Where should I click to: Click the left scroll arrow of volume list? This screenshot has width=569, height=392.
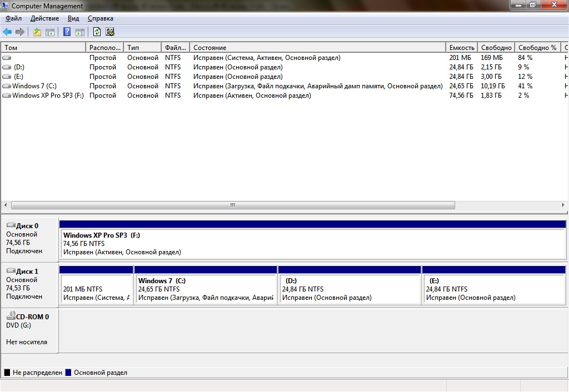coord(6,205)
